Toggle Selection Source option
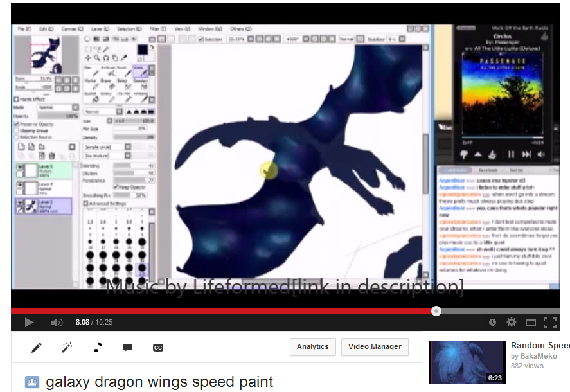The height and width of the screenshot is (392, 570). [16, 137]
